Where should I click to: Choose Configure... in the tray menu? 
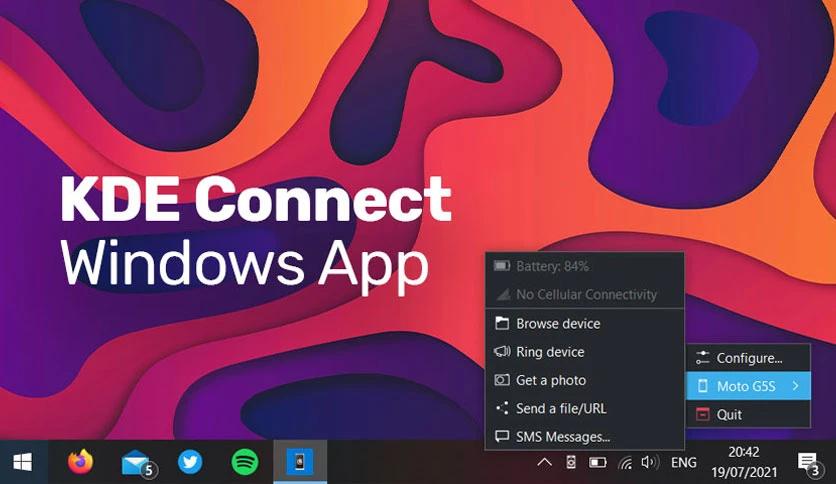(x=749, y=358)
